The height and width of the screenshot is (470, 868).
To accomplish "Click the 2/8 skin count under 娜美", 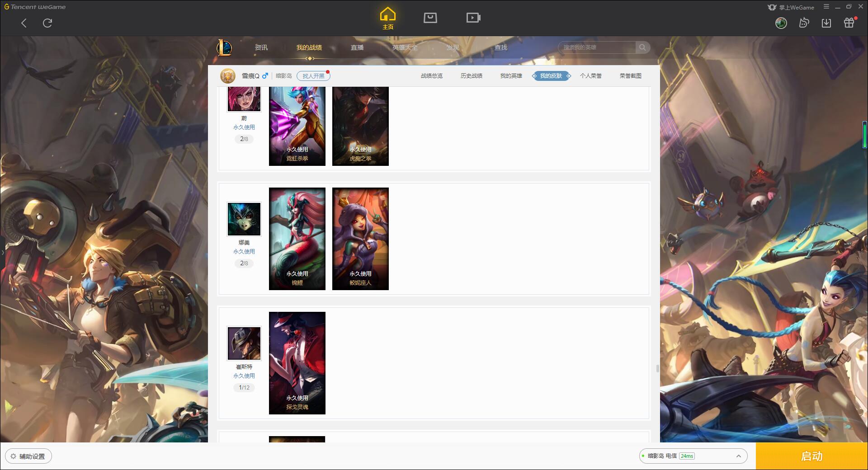I will [244, 263].
